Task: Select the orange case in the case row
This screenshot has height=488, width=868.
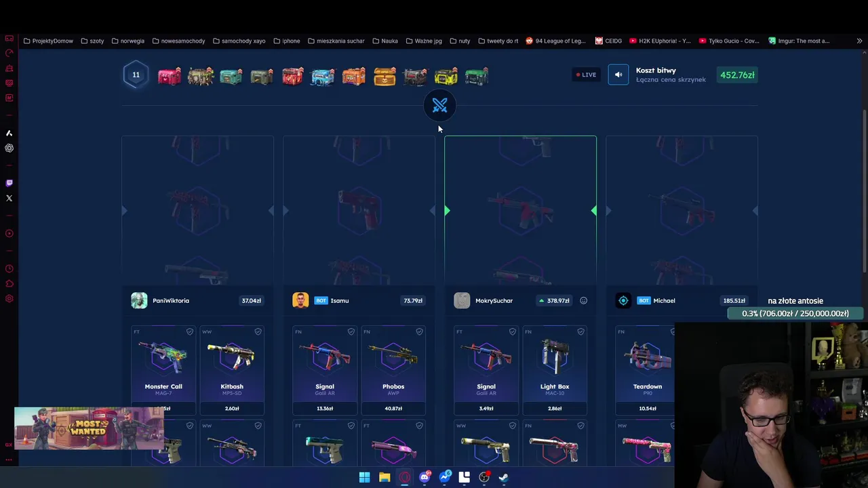Action: [x=353, y=77]
